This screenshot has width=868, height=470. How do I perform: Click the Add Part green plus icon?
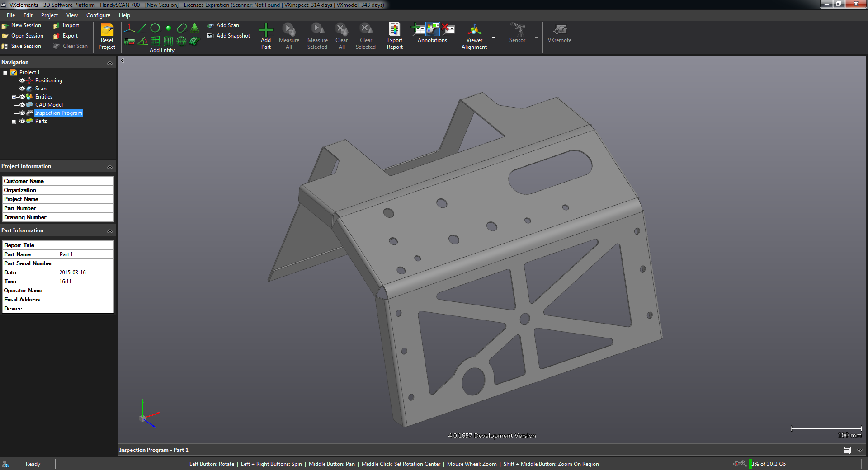click(266, 30)
